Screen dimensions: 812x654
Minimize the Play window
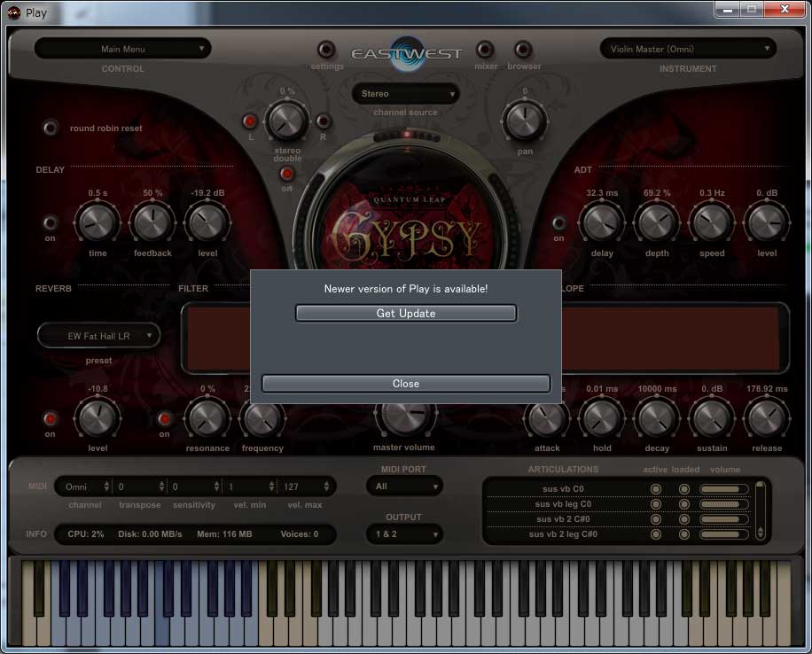point(727,10)
